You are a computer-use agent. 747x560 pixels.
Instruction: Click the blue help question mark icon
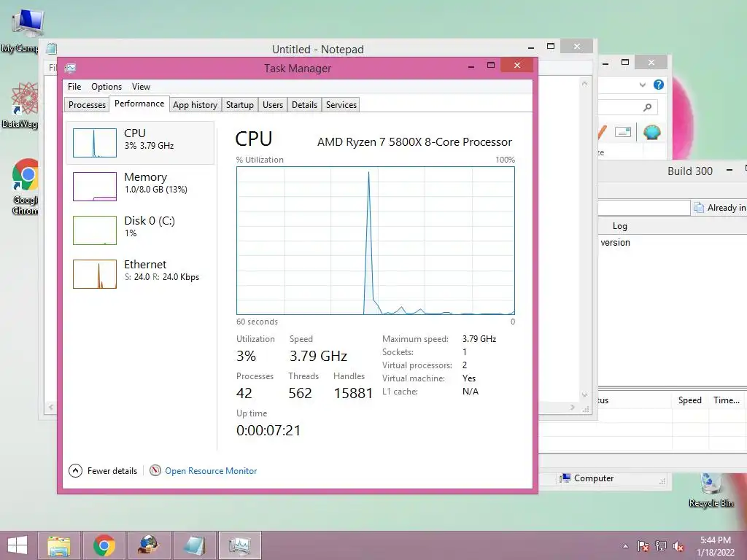(x=659, y=85)
